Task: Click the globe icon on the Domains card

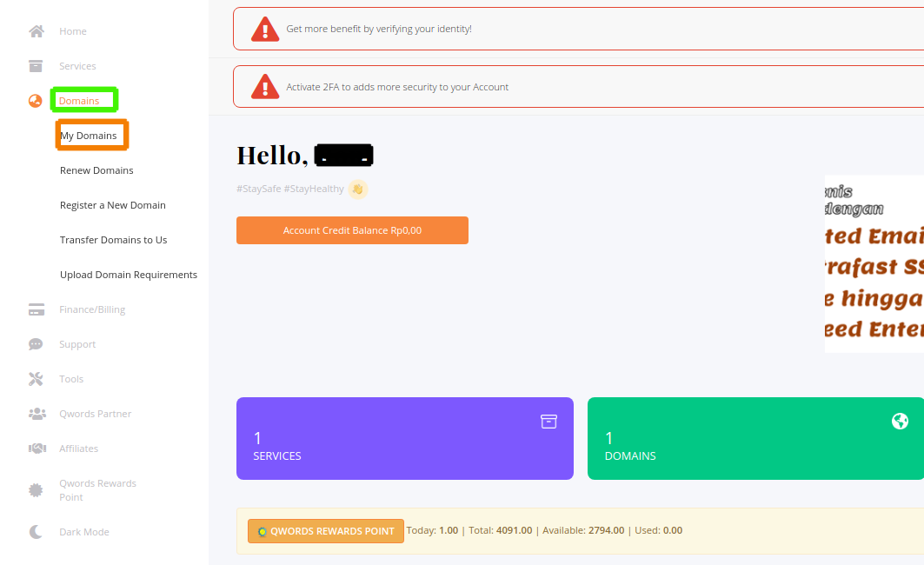Action: point(900,421)
